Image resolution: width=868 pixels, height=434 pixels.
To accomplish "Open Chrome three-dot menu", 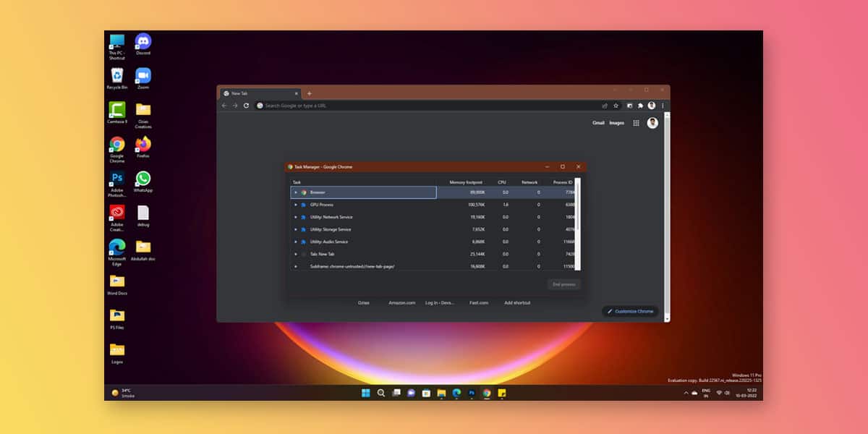I will (663, 105).
